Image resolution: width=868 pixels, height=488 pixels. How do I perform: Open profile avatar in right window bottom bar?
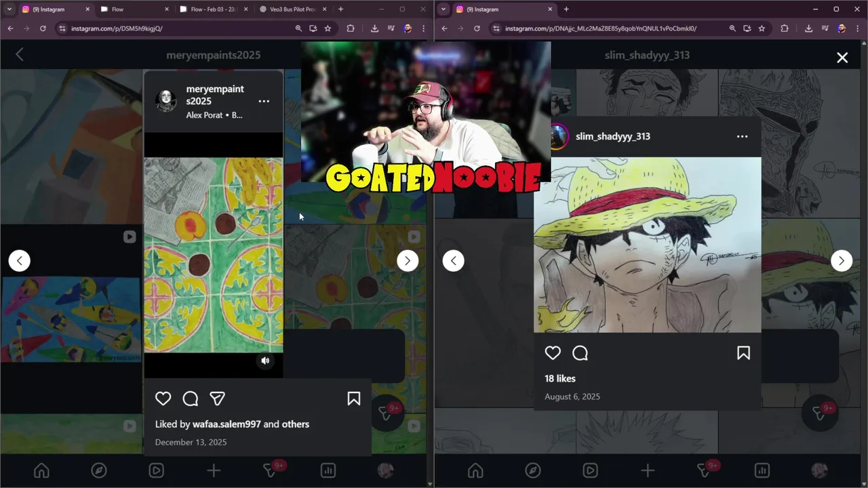click(x=819, y=470)
